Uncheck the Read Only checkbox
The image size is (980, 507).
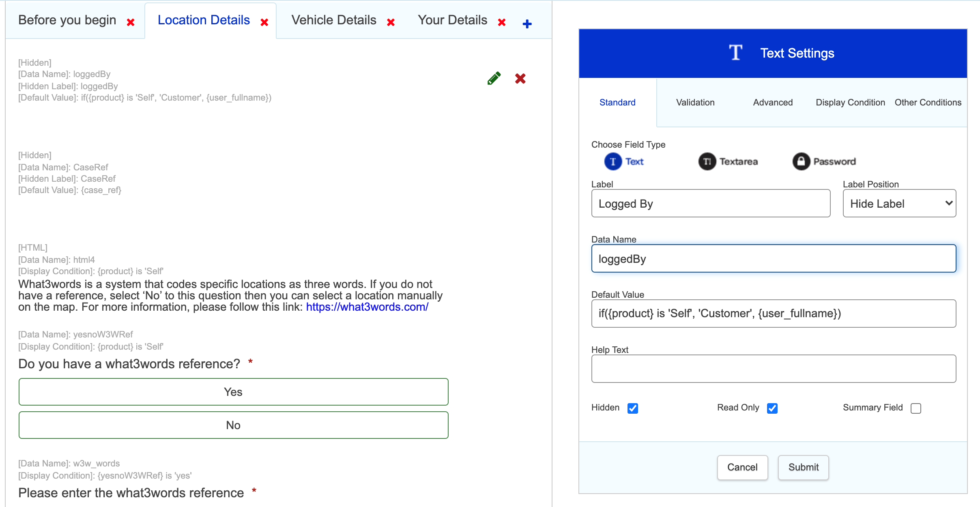click(772, 408)
